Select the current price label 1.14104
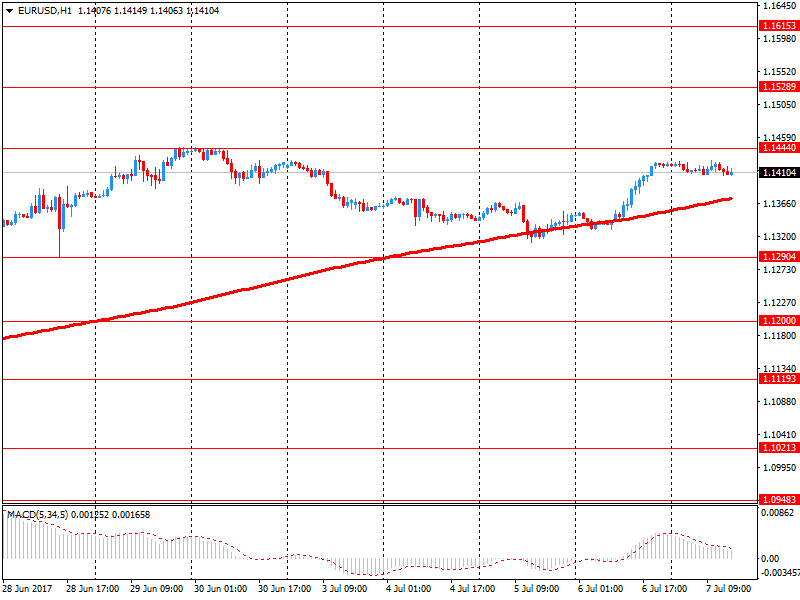 click(779, 172)
